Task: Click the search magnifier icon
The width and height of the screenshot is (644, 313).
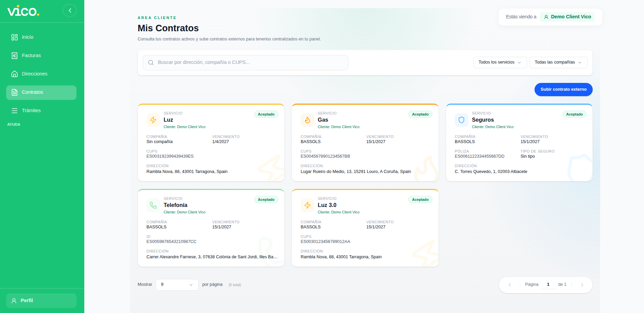Action: [151, 63]
